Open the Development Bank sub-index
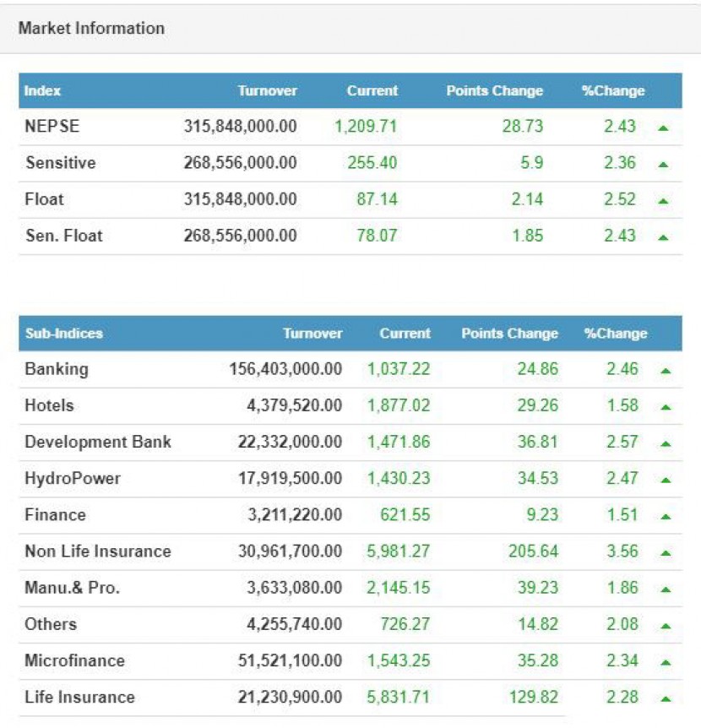 pyautogui.click(x=98, y=442)
